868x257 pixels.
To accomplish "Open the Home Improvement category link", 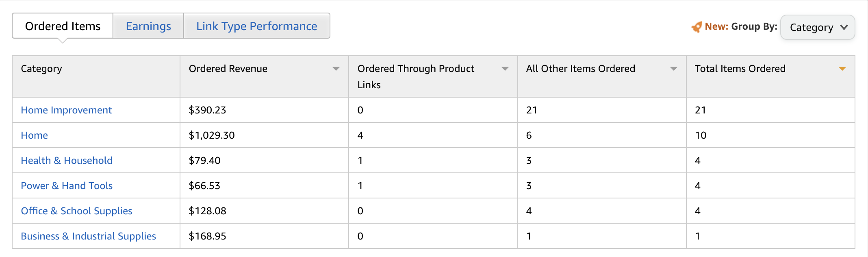I will coord(66,110).
